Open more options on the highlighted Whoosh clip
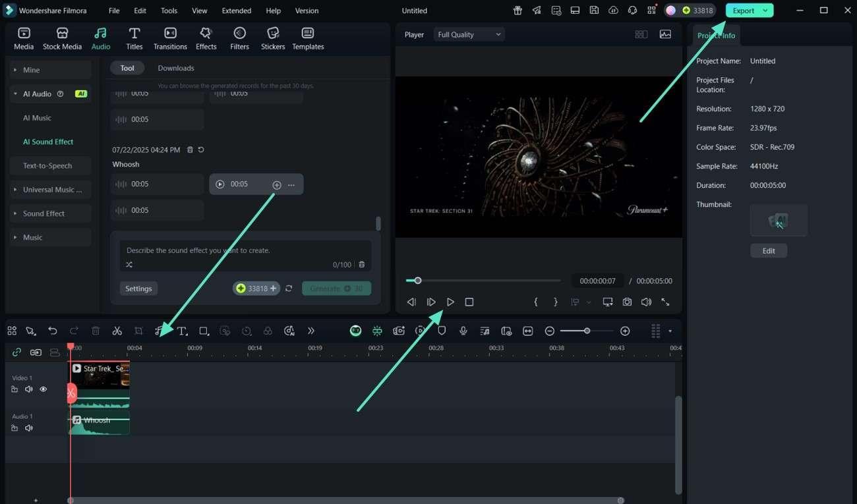 291,185
